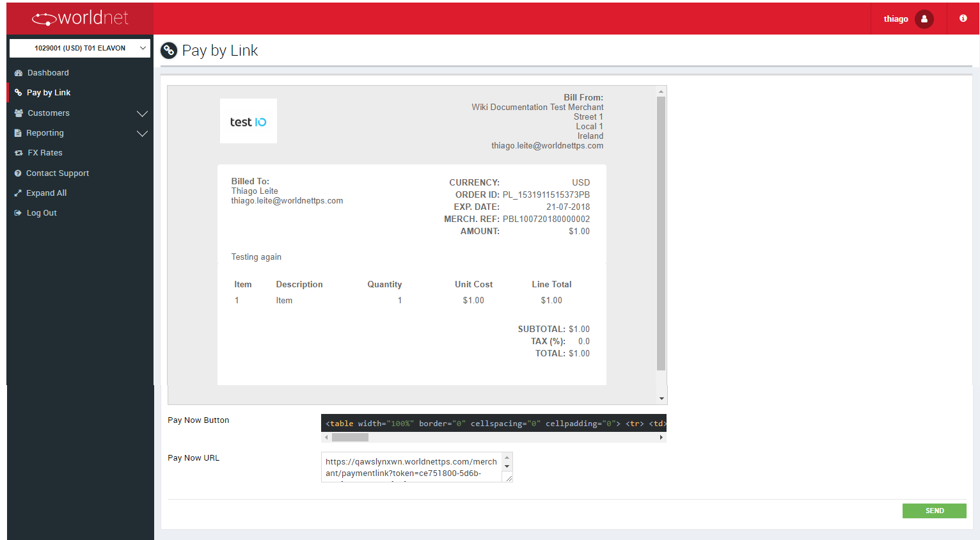Click the FX Rates exchange icon
Viewport: 980px width, 540px height.
(19, 153)
